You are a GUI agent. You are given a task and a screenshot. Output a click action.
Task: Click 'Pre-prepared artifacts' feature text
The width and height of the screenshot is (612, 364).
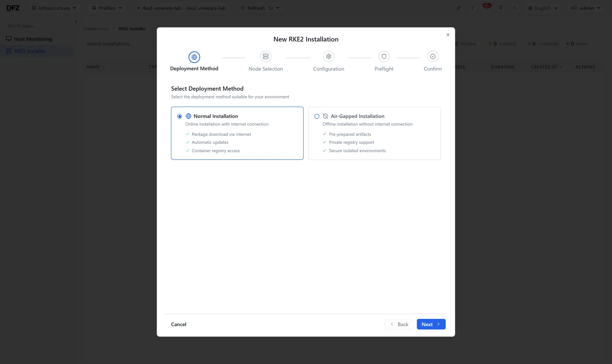click(x=350, y=134)
